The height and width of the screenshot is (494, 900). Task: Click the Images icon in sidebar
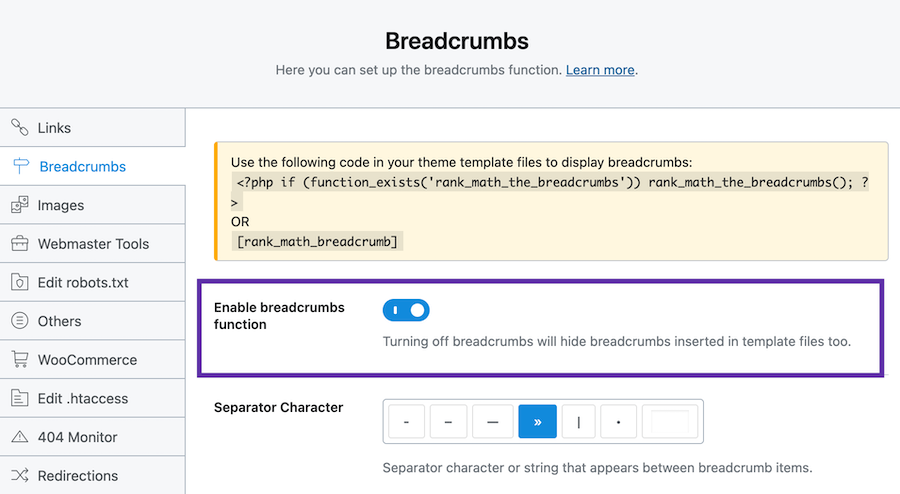point(19,205)
